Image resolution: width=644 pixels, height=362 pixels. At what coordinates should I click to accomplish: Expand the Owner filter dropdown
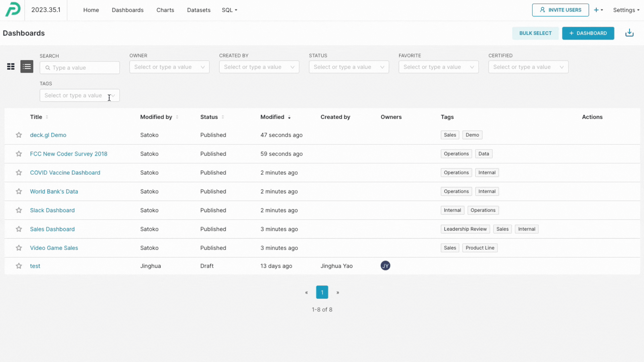(169, 67)
